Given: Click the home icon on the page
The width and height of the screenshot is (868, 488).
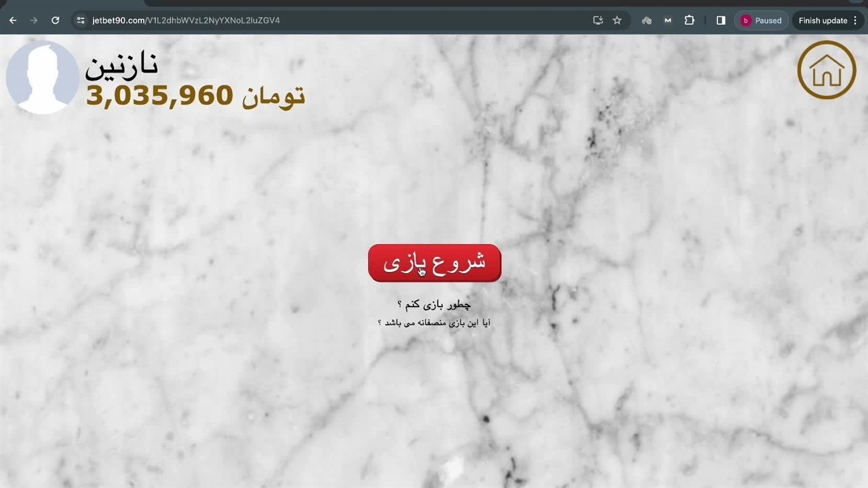Looking at the screenshot, I should 826,70.
